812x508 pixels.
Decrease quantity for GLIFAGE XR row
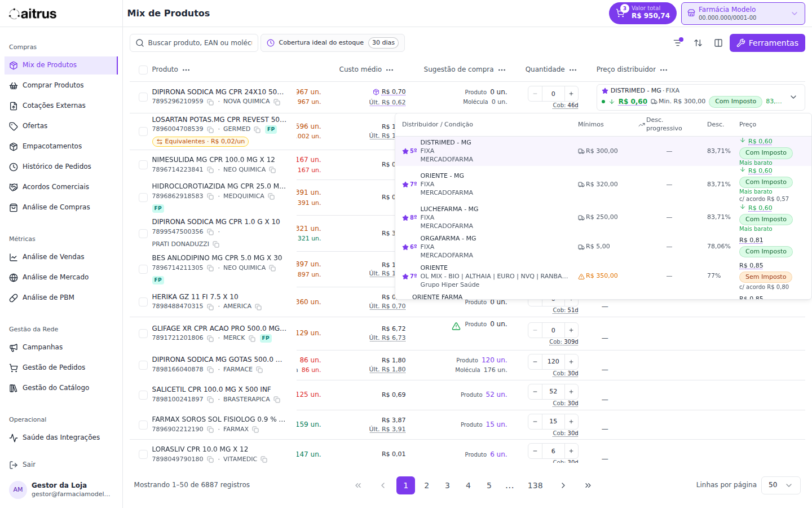[x=535, y=330]
